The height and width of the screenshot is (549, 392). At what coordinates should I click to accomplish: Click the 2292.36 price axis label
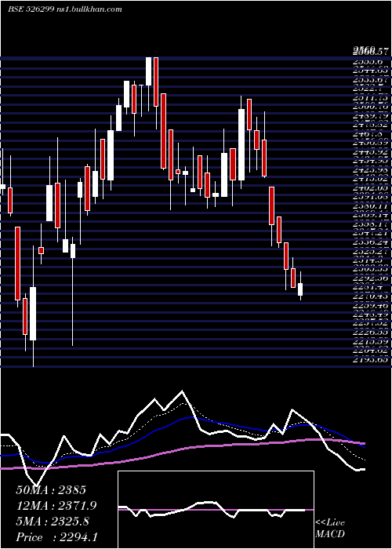pos(370,278)
